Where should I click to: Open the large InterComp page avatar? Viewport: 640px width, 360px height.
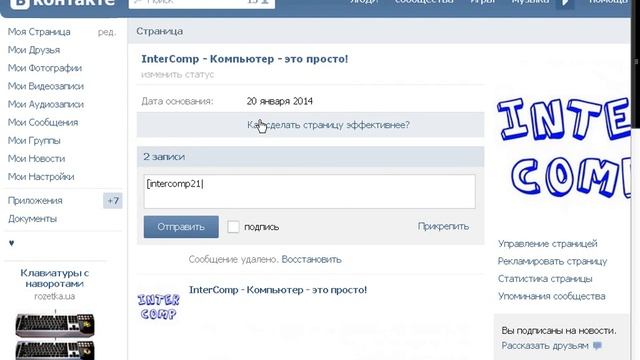click(x=563, y=149)
